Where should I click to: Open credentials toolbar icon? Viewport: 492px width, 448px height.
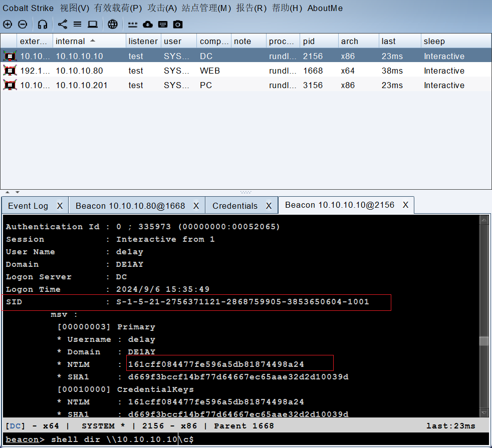pos(133,25)
